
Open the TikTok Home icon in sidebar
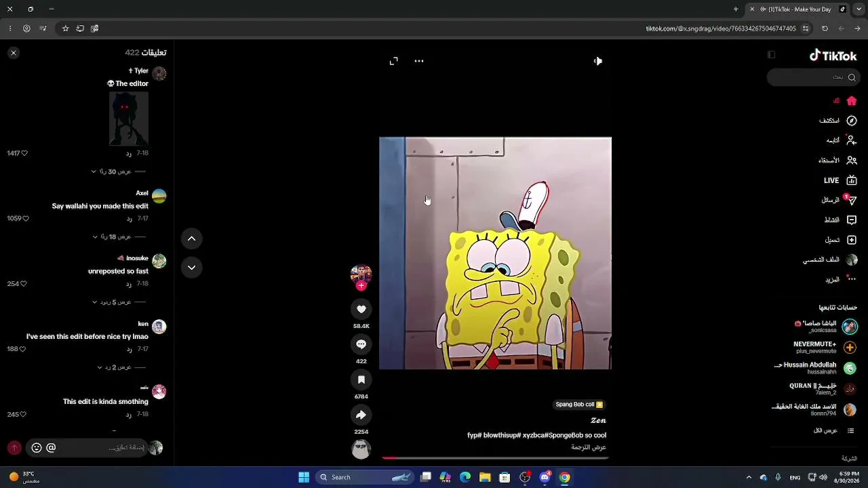[852, 101]
